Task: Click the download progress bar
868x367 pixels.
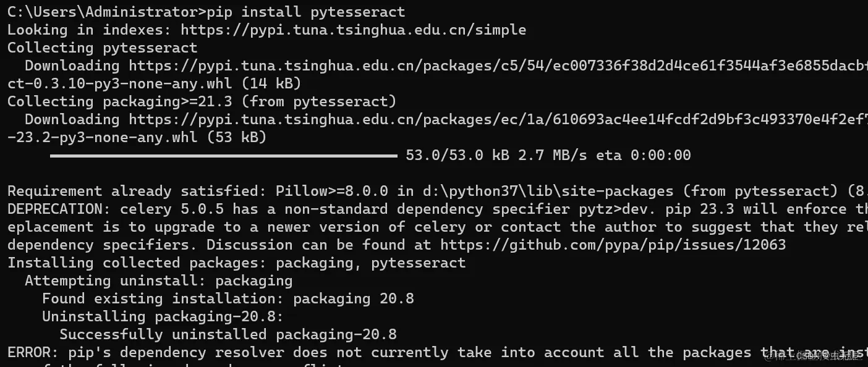Action: click(x=223, y=156)
